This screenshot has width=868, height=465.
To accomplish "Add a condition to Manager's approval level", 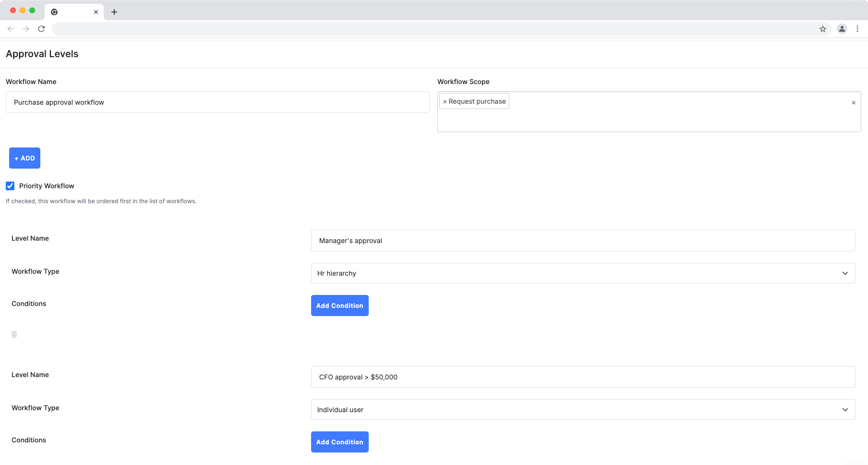I will [x=339, y=305].
